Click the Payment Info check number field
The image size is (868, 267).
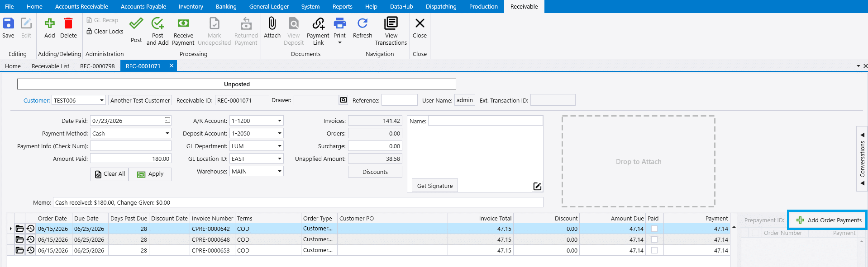[131, 146]
